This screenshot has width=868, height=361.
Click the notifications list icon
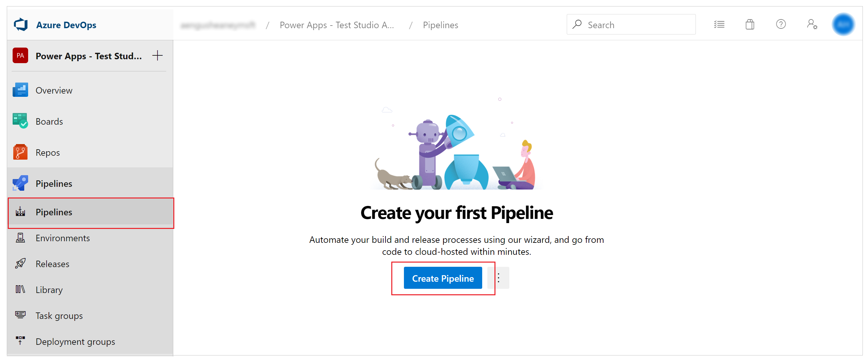720,25
